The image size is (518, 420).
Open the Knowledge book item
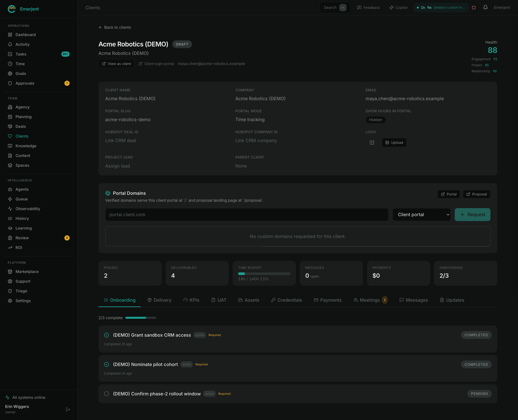(39, 146)
